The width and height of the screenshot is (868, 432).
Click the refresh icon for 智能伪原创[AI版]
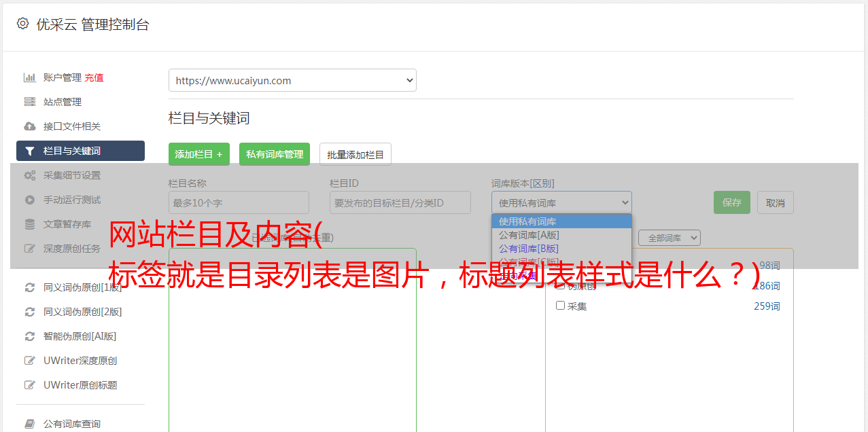click(30, 336)
